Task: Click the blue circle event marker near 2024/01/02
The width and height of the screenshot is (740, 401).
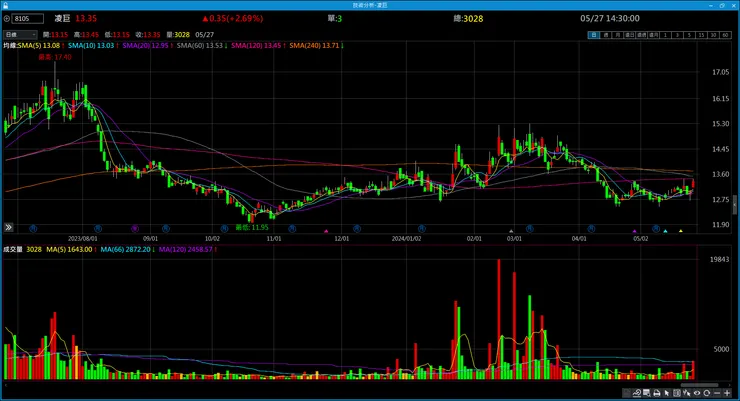Action: pos(421,228)
